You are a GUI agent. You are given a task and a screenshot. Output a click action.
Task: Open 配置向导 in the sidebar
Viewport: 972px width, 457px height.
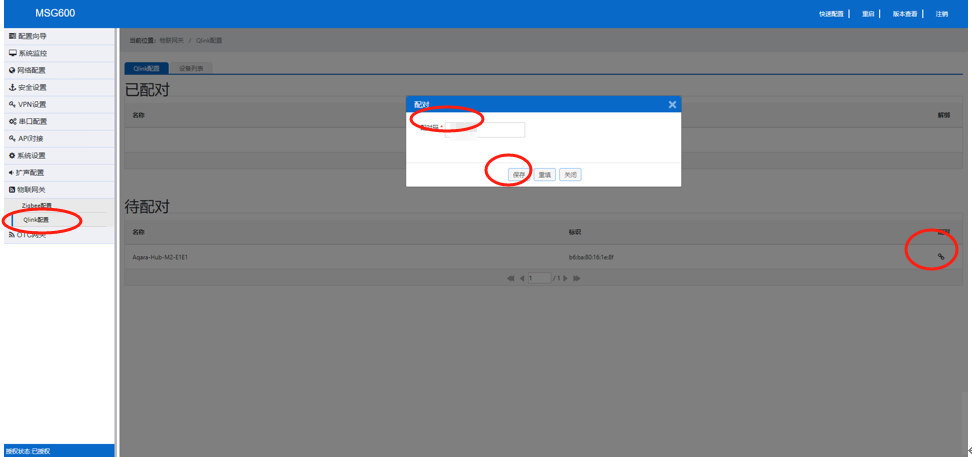click(x=33, y=36)
